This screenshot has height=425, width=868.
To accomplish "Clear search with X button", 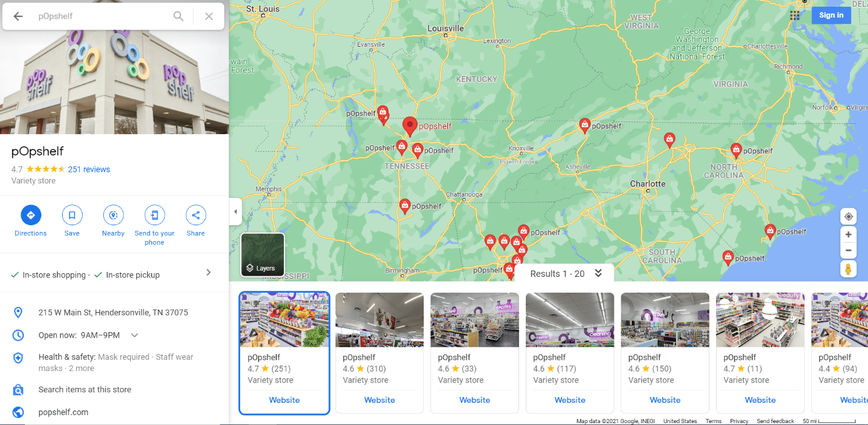I will click(x=208, y=16).
